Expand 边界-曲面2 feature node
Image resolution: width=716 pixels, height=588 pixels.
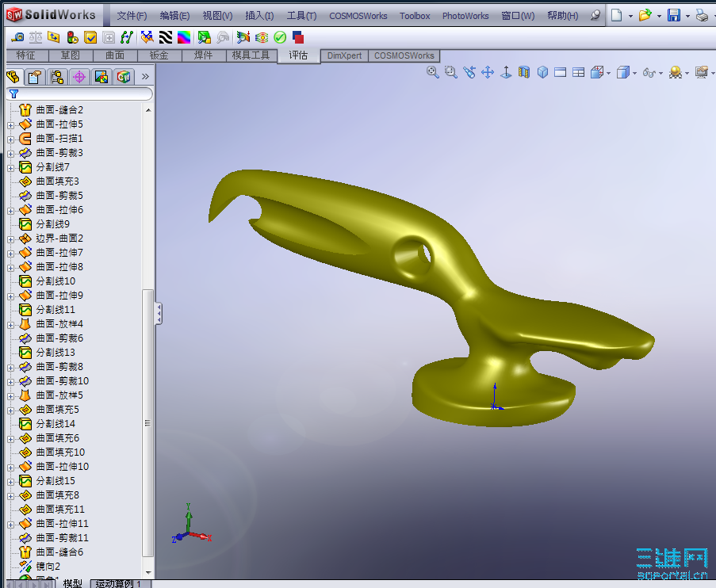10,239
